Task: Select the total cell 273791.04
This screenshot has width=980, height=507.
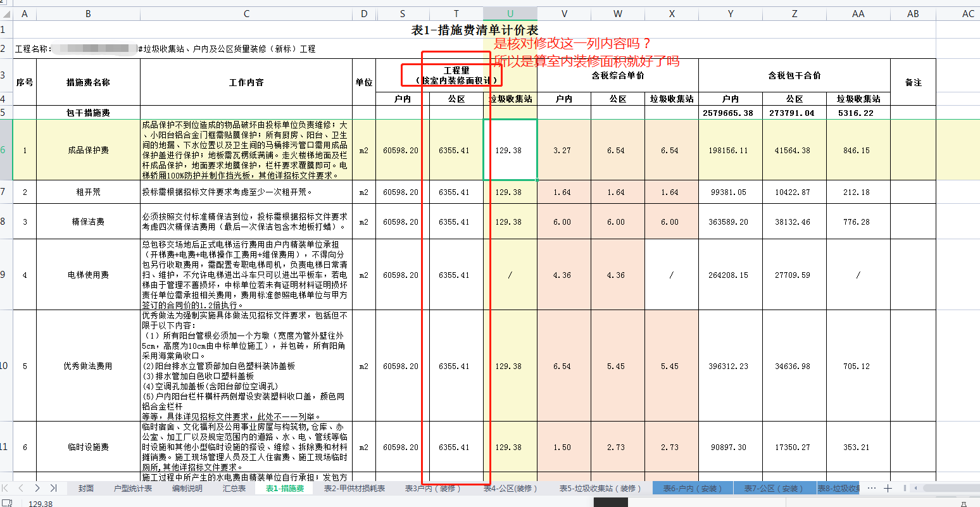Action: (795, 113)
